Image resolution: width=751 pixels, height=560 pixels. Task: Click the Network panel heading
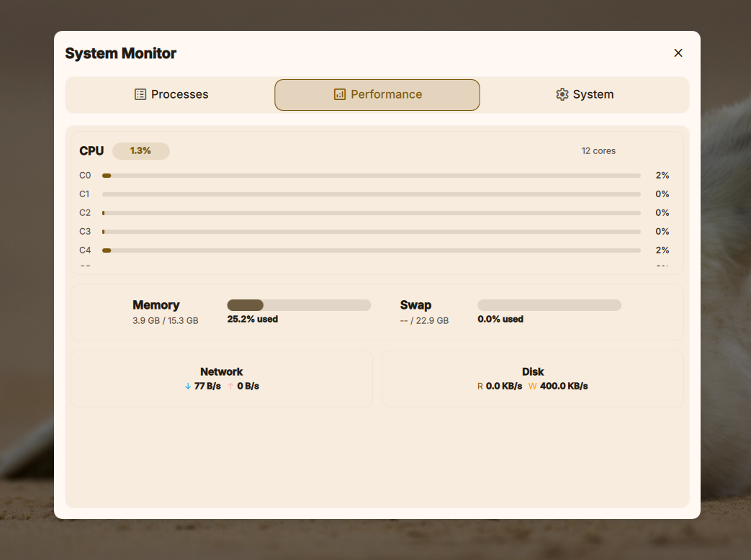tap(221, 371)
